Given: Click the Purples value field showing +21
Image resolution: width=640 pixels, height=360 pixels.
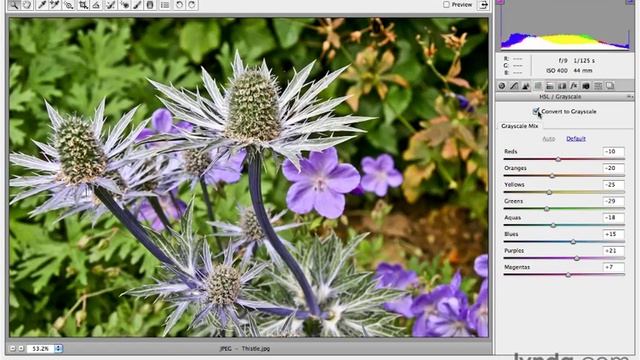Looking at the screenshot, I should click(x=613, y=251).
